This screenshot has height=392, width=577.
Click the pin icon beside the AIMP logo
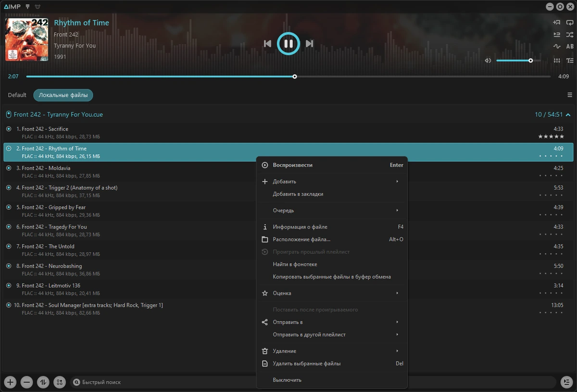pyautogui.click(x=28, y=7)
